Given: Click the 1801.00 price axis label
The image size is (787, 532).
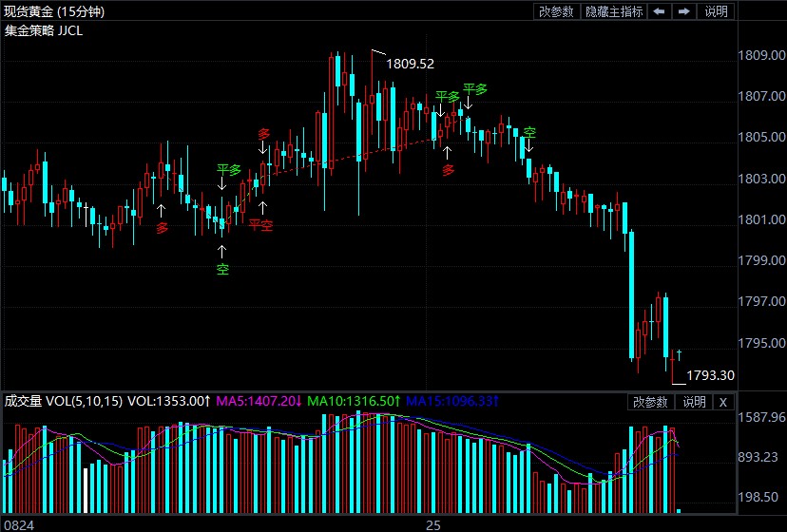Looking at the screenshot, I should pyautogui.click(x=761, y=219).
